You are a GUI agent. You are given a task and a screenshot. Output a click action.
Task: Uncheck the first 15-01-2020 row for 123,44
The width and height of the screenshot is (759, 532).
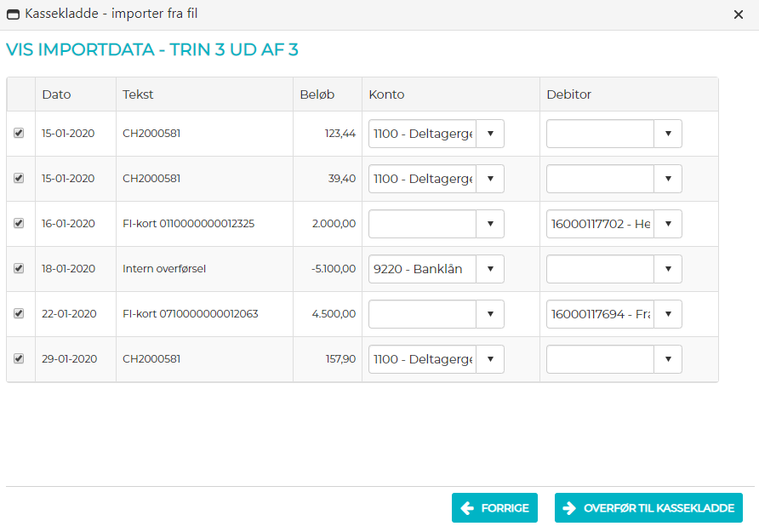point(19,134)
